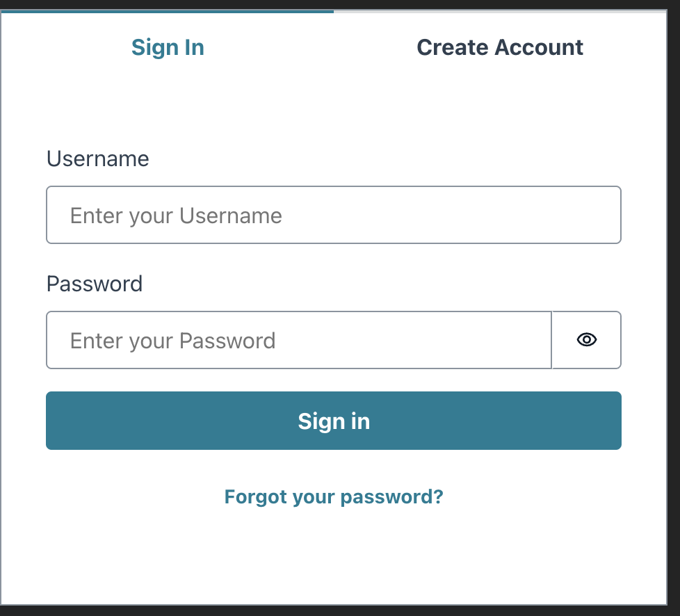Click the Enter your Username field
Screen dimensions: 680x616
pos(334,215)
